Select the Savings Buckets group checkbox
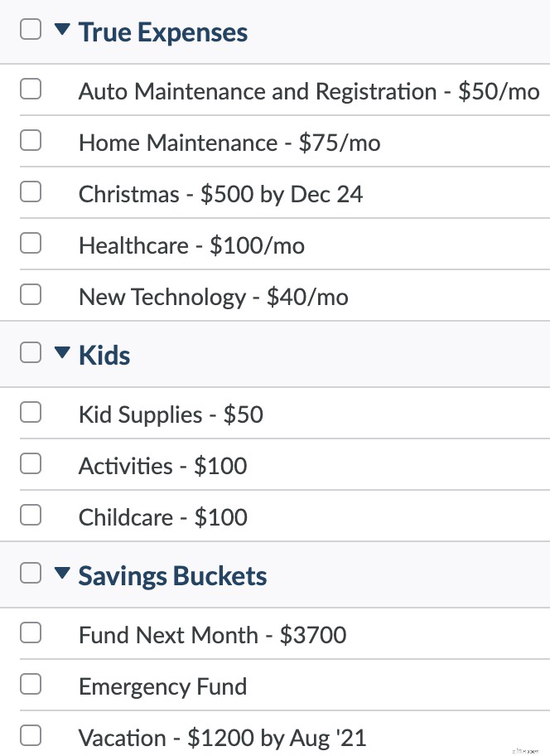The image size is (550, 756). (x=30, y=572)
